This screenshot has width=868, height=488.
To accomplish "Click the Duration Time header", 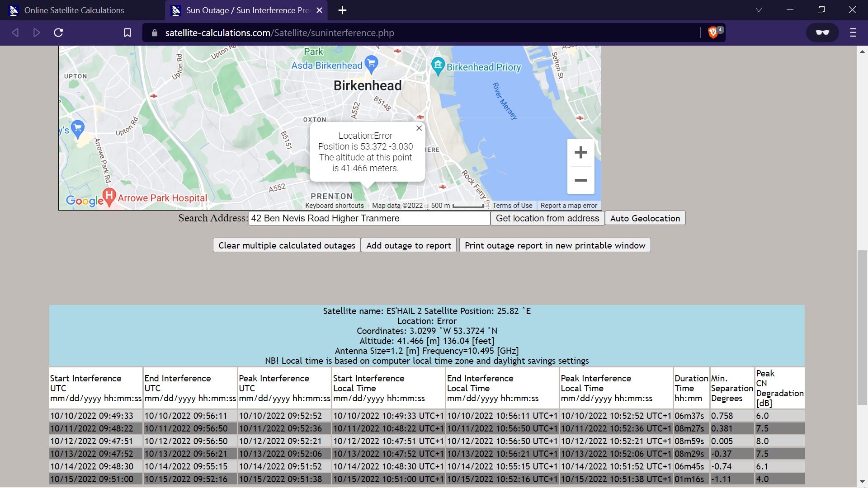I will (691, 388).
